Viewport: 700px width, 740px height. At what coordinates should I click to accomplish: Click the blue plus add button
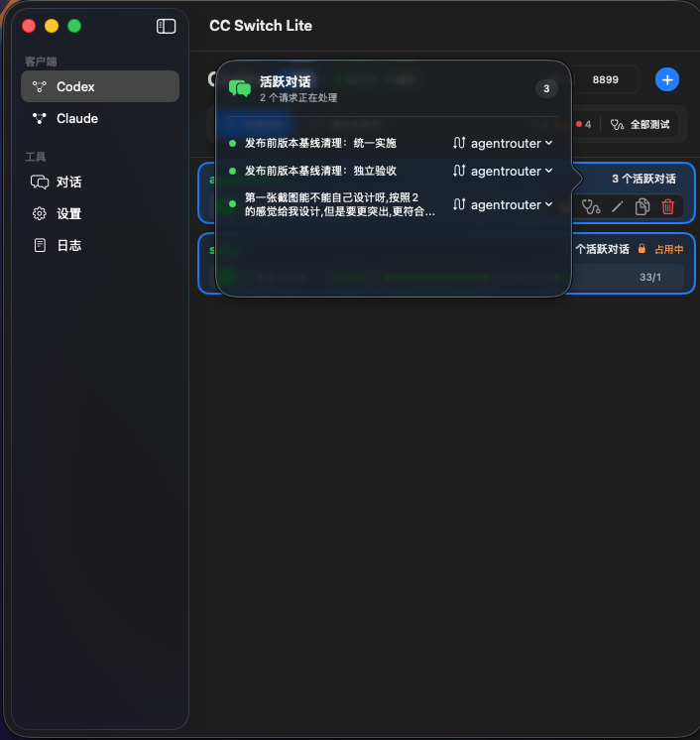click(x=667, y=79)
